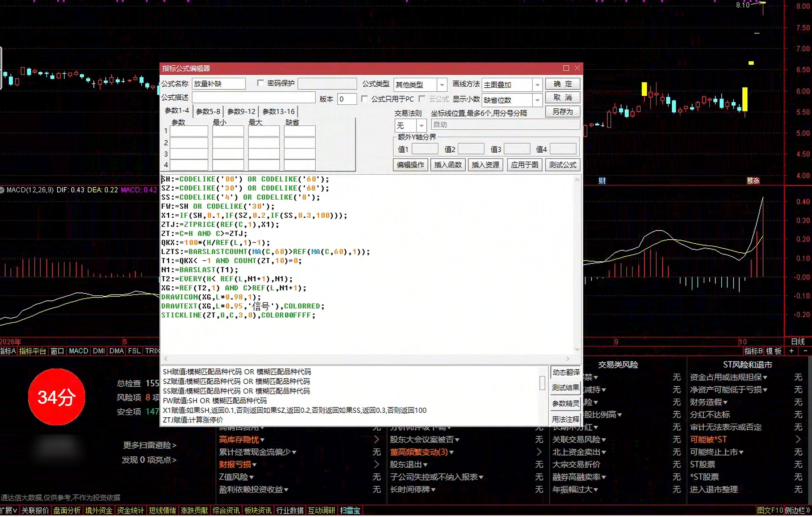Click the 另存为 button
Image resolution: width=812 pixels, height=517 pixels.
coord(562,112)
